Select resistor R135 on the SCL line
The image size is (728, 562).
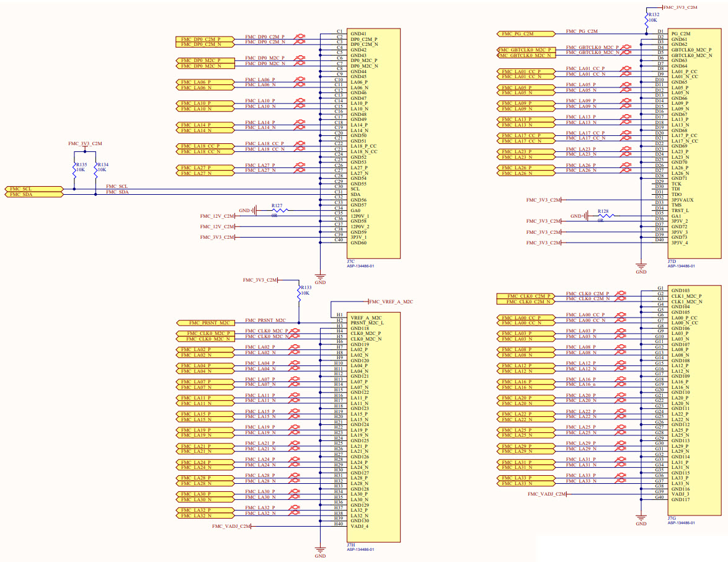coord(74,169)
